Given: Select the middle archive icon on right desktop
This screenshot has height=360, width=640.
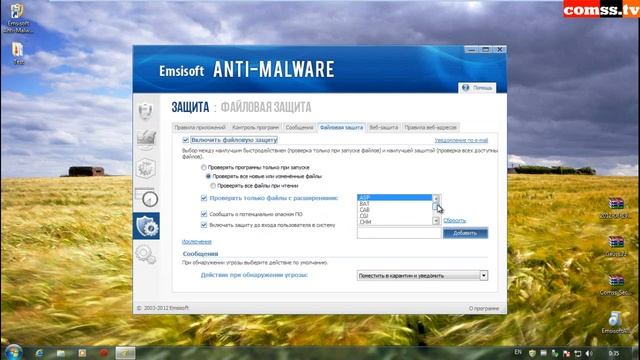Looking at the screenshot, I should click(x=616, y=246).
